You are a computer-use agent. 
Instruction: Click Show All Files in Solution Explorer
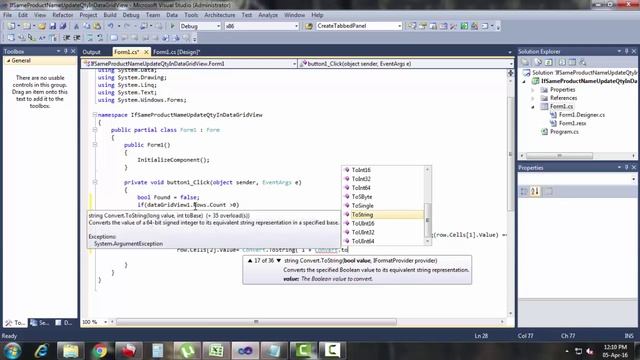point(538,62)
